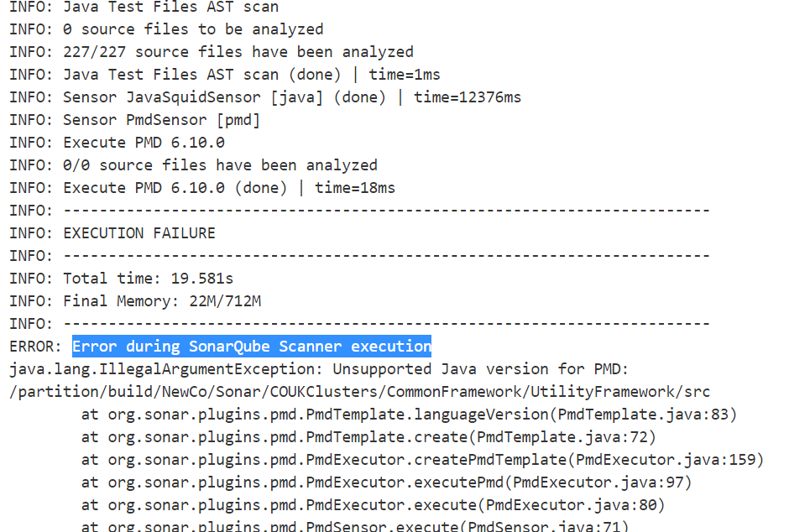Click the 'PmdExecutor.execute(PmdExecutor.java:80)' stack trace line
789x532 pixels.
373,504
